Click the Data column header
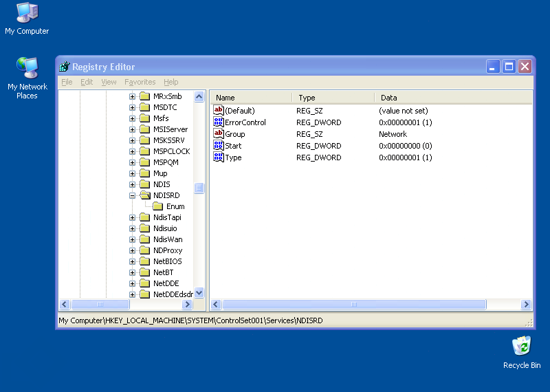 pyautogui.click(x=453, y=98)
